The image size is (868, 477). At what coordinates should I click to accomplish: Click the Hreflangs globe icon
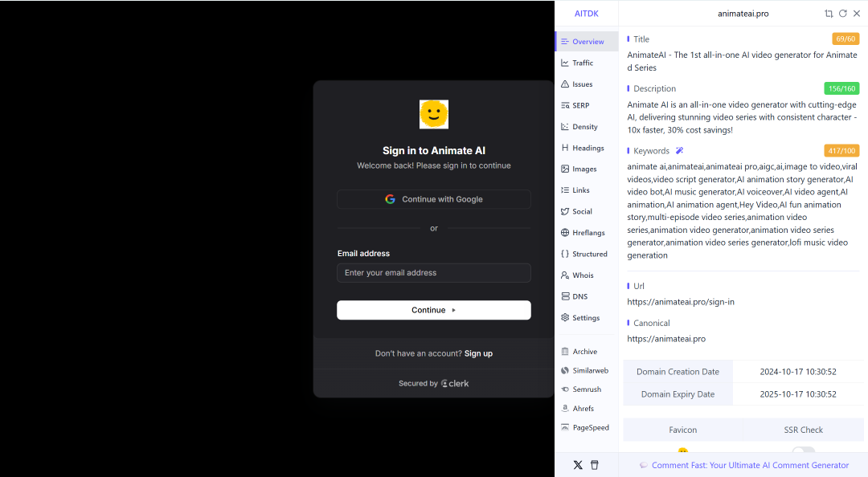565,232
